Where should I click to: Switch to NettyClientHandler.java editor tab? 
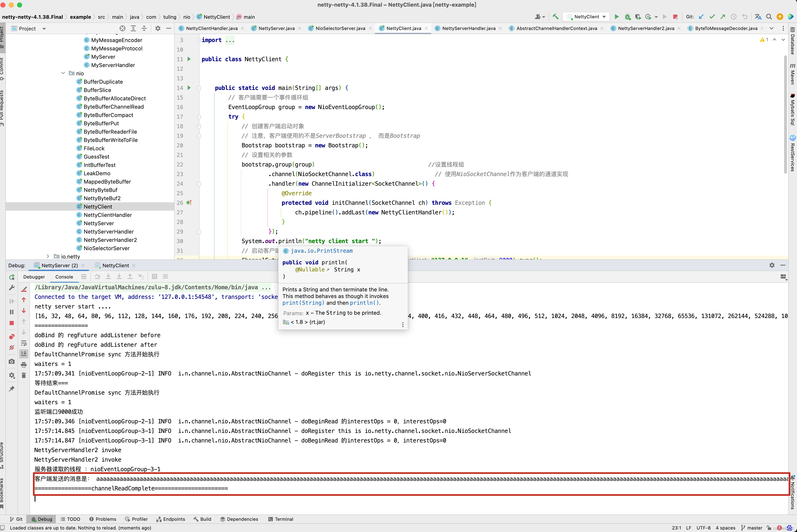211,29
